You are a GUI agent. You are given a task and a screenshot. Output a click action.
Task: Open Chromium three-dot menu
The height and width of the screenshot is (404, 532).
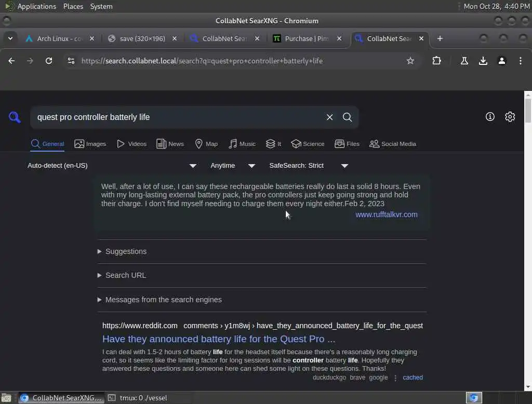(521, 61)
